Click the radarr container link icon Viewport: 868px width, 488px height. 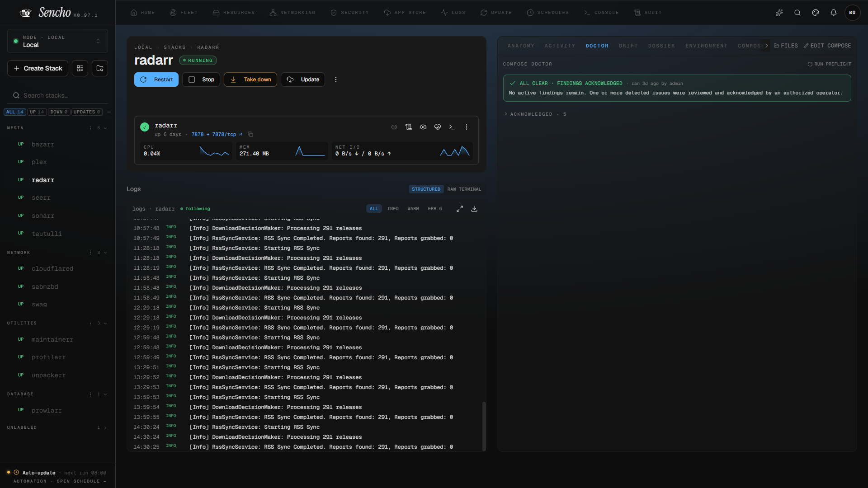click(x=394, y=127)
